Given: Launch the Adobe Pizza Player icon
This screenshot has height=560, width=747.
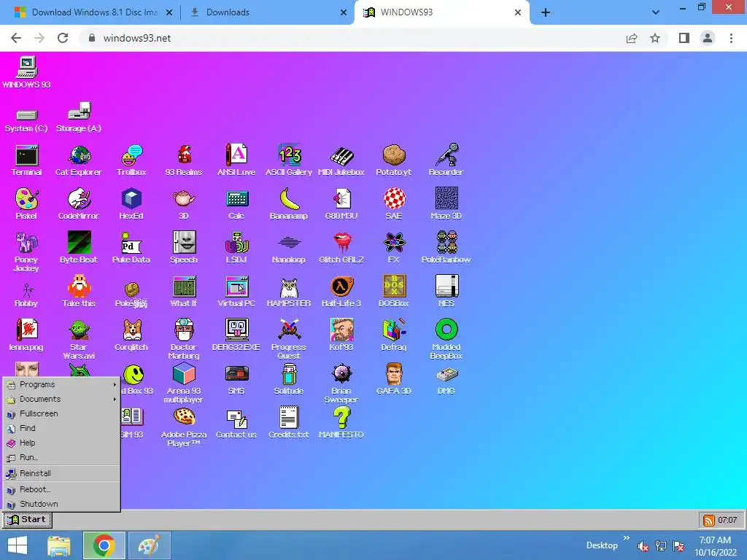Looking at the screenshot, I should coord(184,427).
